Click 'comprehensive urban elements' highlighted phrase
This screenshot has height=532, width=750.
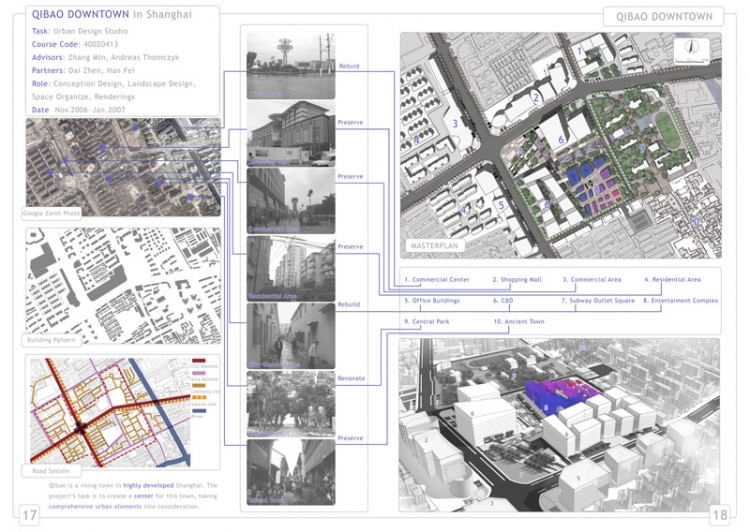(x=95, y=507)
